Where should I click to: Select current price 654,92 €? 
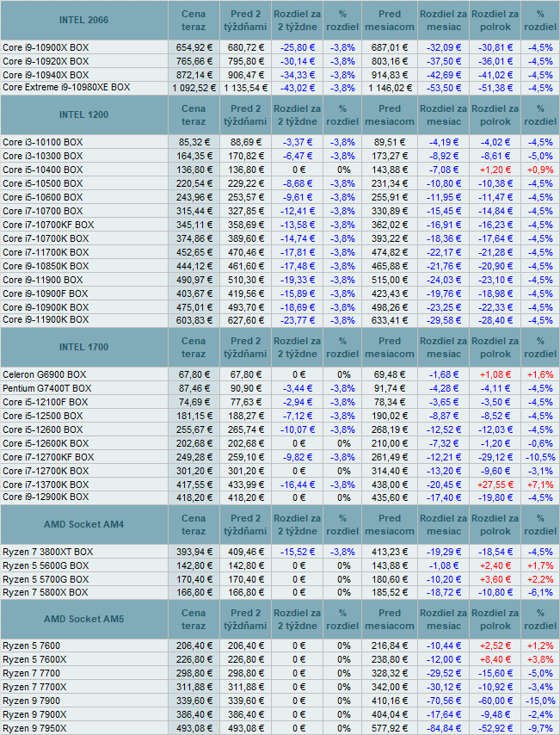[x=194, y=47]
